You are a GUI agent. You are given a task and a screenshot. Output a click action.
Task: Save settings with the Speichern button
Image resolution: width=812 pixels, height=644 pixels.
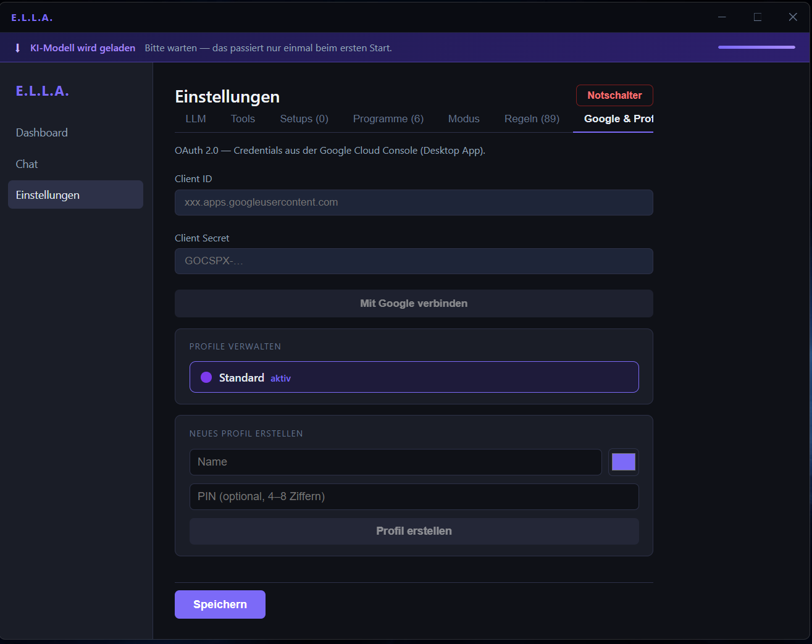point(220,604)
